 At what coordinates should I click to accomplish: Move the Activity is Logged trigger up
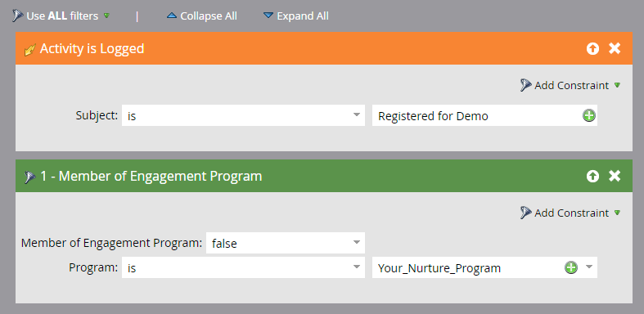(592, 49)
